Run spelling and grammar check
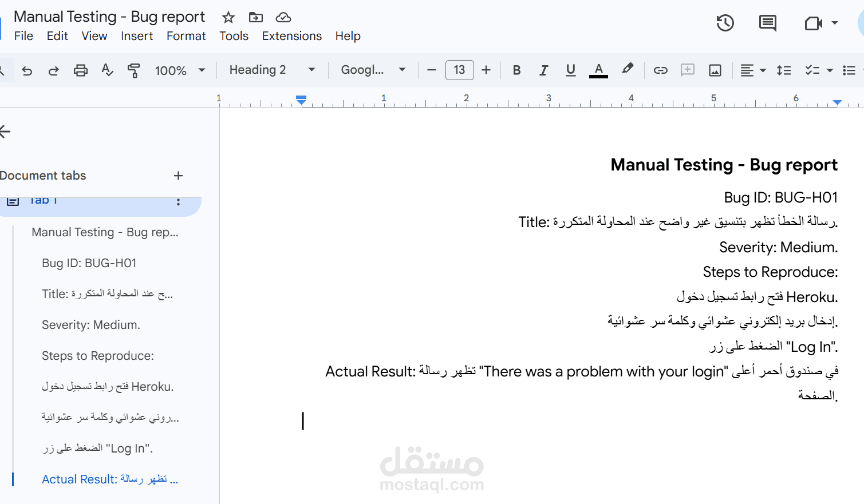The image size is (864, 504). coord(107,70)
